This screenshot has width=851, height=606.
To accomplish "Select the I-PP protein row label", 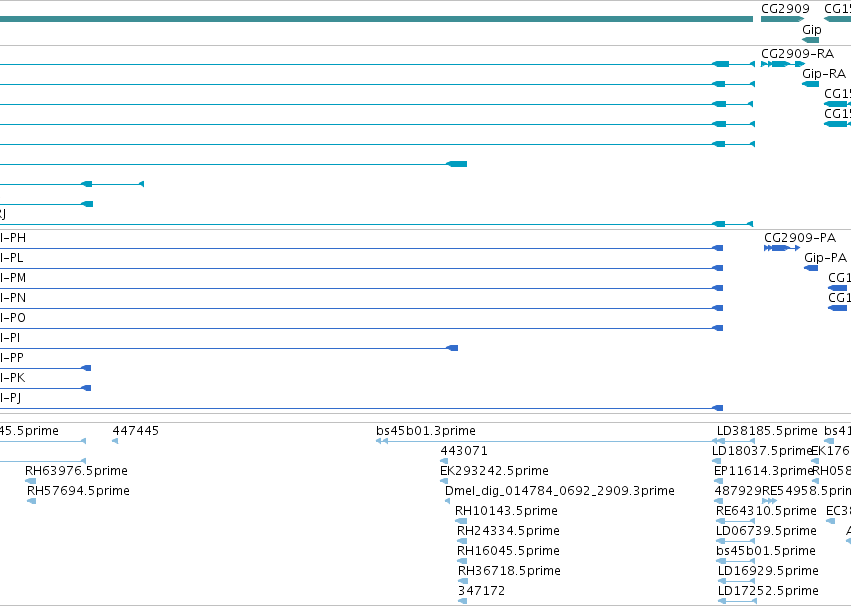I will [x=12, y=358].
